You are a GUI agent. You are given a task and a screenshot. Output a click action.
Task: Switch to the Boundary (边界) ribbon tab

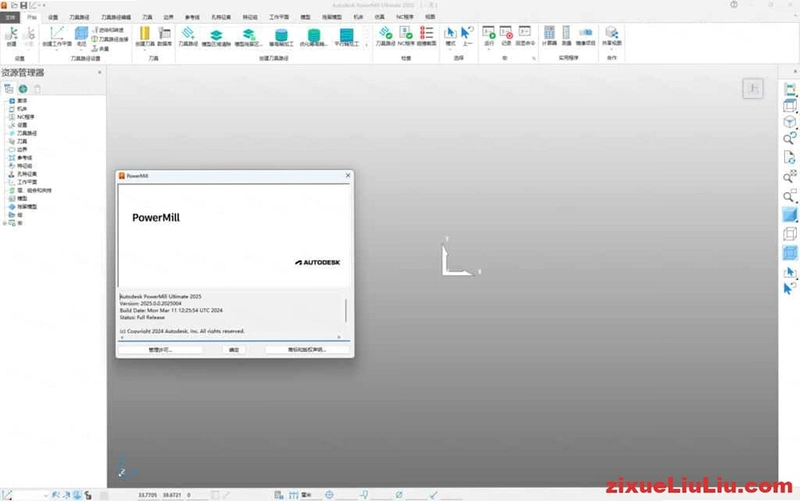(168, 17)
